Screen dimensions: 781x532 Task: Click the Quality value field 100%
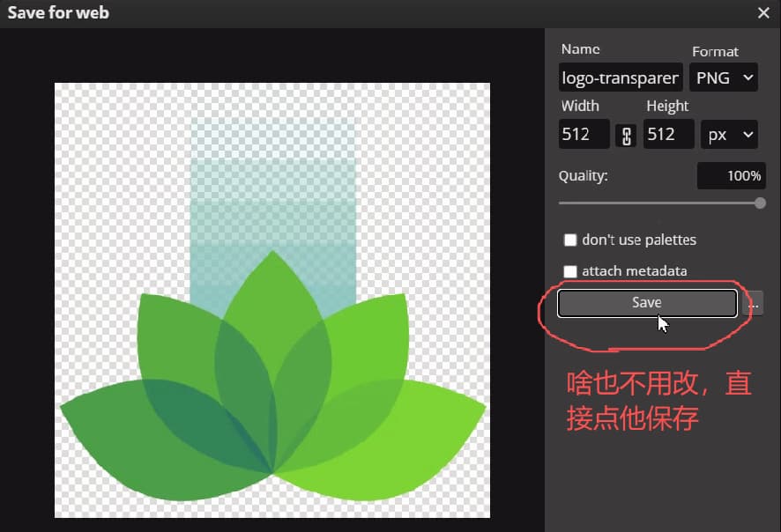[x=731, y=175]
